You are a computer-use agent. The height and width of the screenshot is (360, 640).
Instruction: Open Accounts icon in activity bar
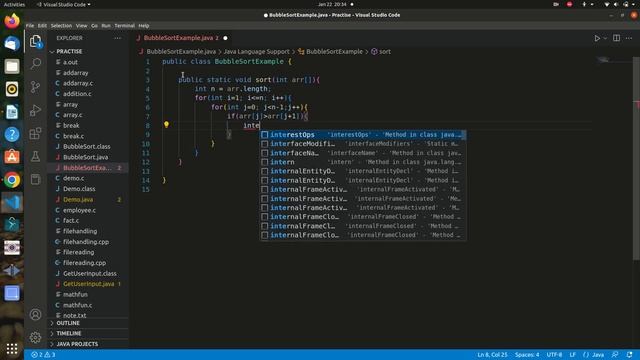(x=36, y=314)
